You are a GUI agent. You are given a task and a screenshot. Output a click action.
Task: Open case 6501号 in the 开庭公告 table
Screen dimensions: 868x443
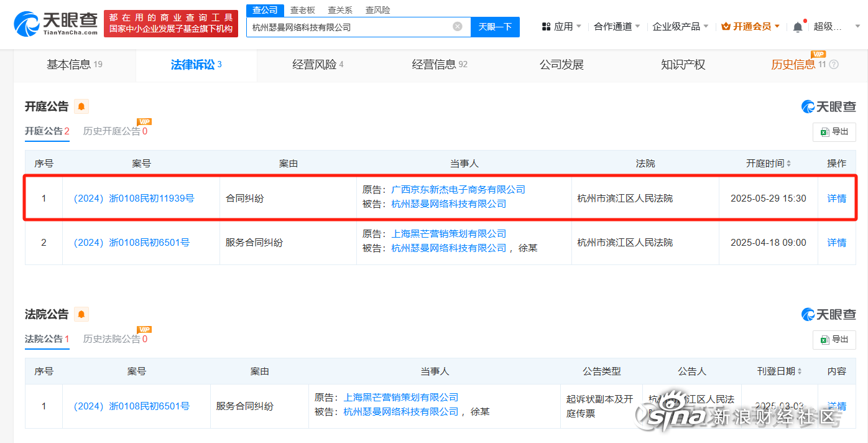tap(132, 243)
